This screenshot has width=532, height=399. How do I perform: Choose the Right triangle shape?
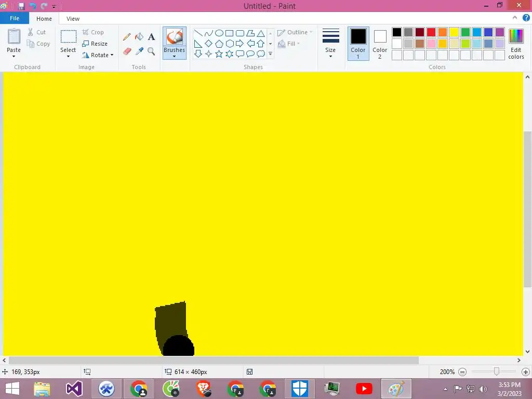click(x=198, y=44)
